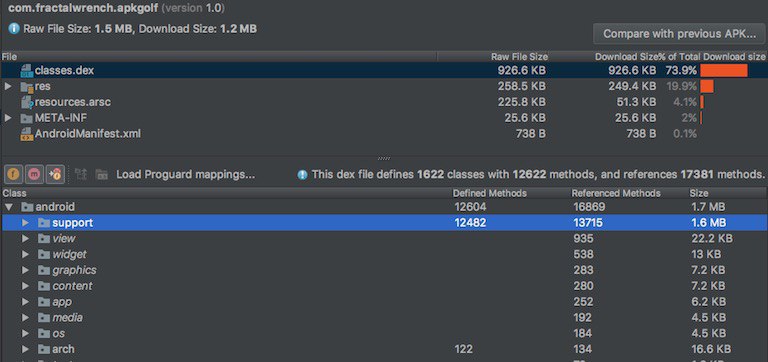The height and width of the screenshot is (362, 768).
Task: Click the dex file info icon
Action: [303, 174]
